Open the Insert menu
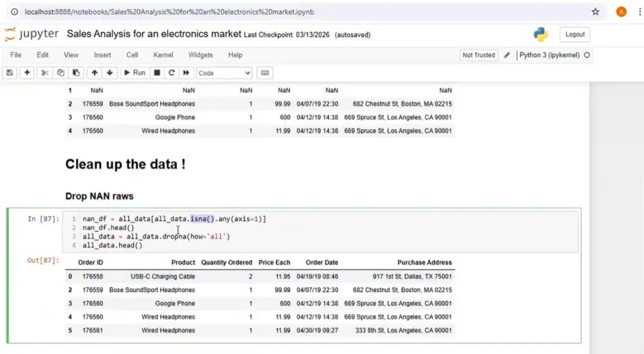The width and height of the screenshot is (644, 354). 102,55
